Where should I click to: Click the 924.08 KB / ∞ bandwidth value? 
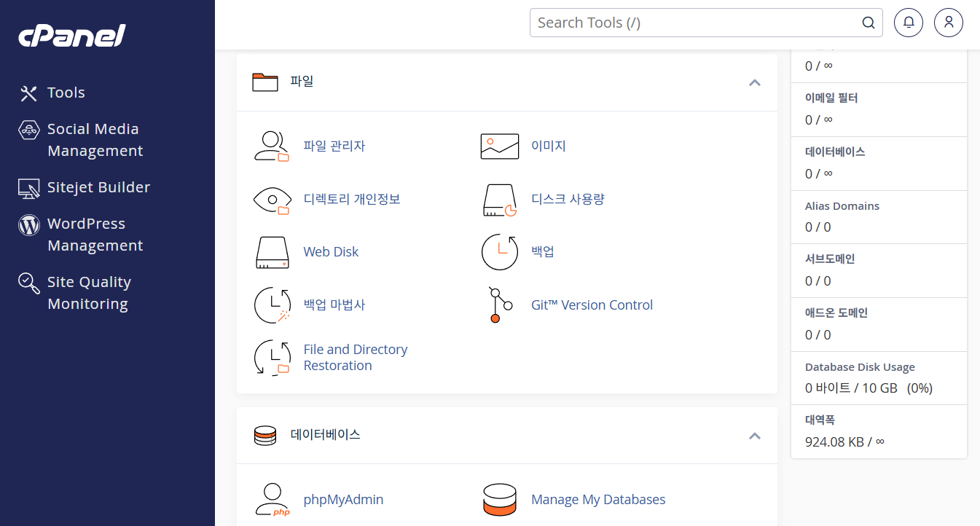[x=844, y=441]
